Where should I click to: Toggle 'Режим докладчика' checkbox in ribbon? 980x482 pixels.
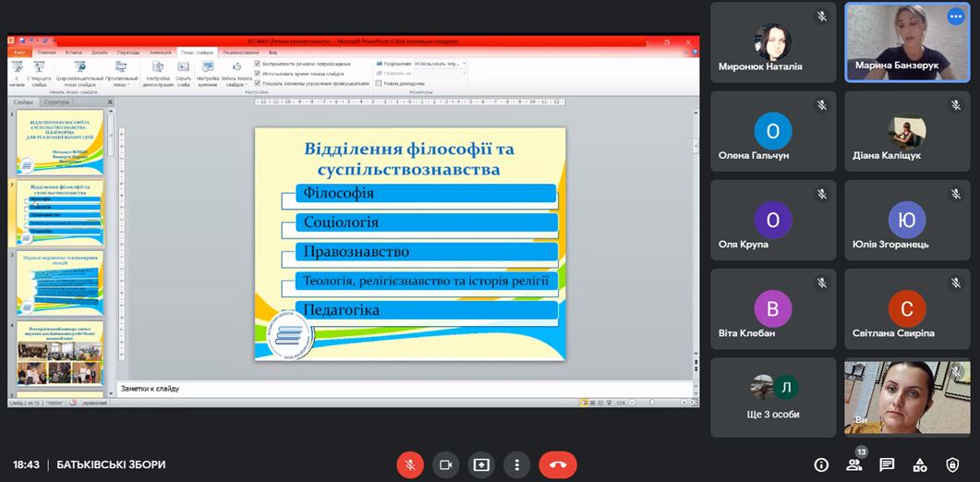pos(380,83)
